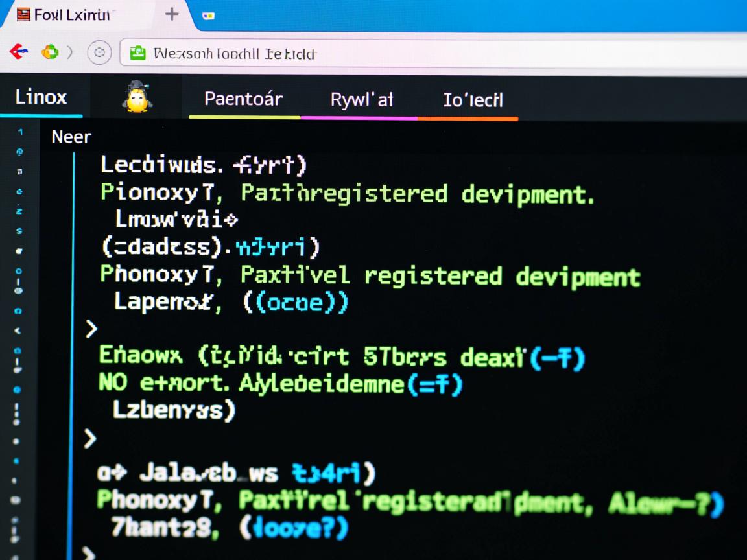This screenshot has height=560, width=747.
Task: Click the left-angle marker in the left gutter
Action: pos(18,331)
